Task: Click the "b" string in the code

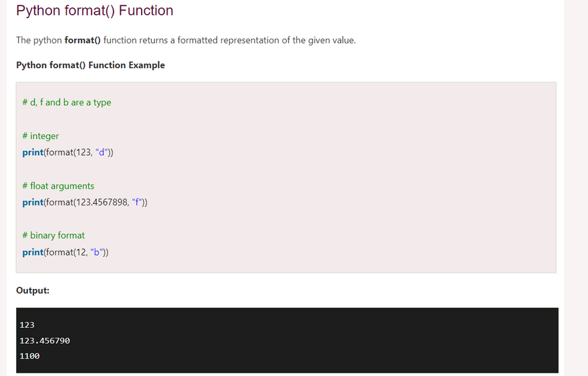Action: point(97,252)
